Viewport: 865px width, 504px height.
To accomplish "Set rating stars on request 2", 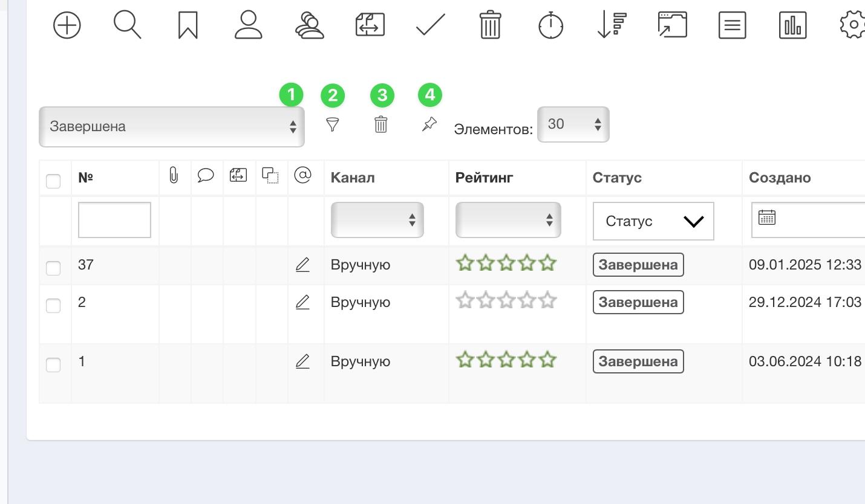I will coord(506,300).
